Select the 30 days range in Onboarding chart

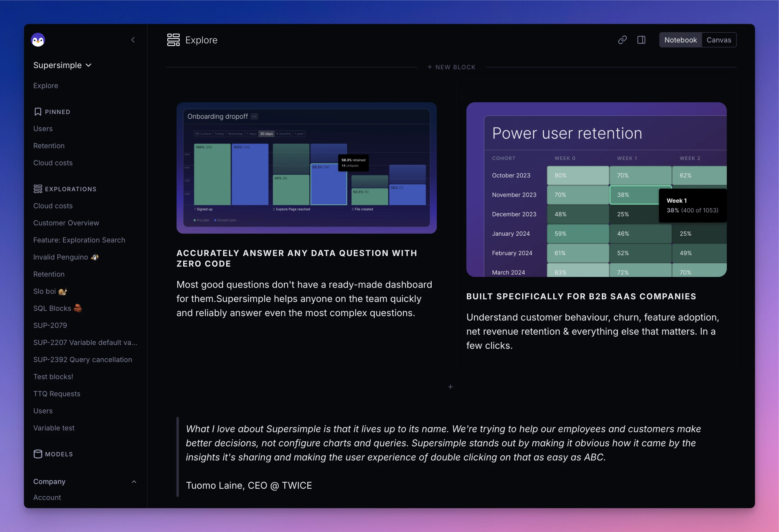(x=266, y=134)
